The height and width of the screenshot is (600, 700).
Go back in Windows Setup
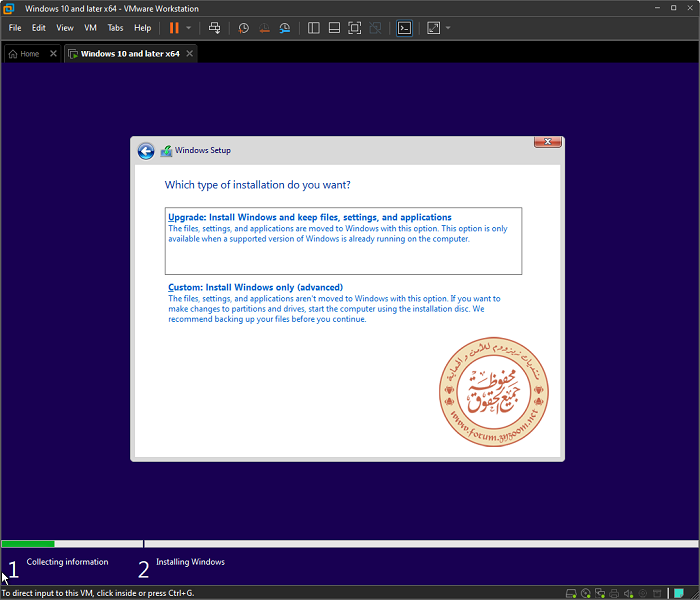coord(146,151)
